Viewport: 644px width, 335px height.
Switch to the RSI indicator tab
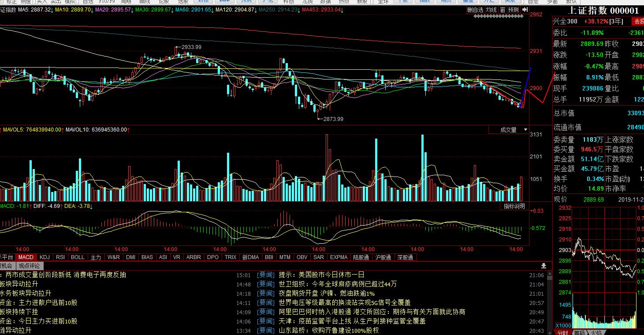(x=60, y=257)
